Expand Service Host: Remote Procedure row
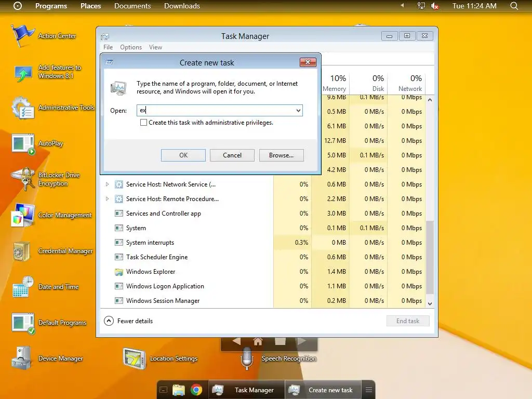532x399 pixels. pos(107,199)
